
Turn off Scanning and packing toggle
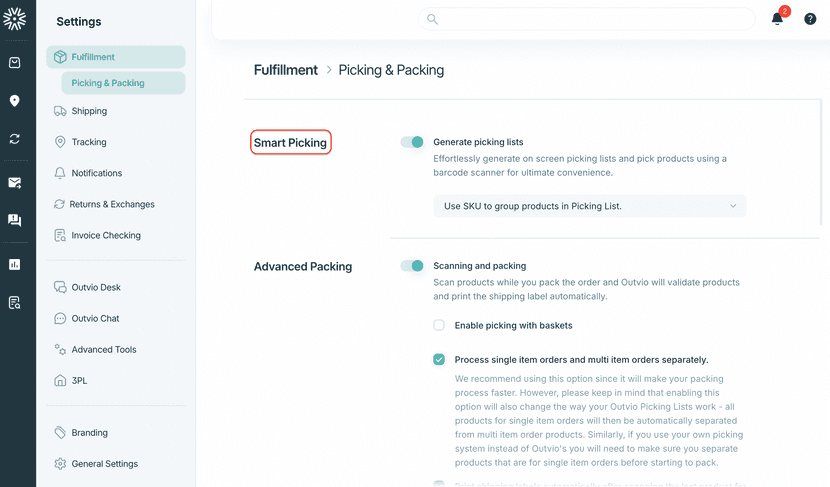tap(412, 266)
